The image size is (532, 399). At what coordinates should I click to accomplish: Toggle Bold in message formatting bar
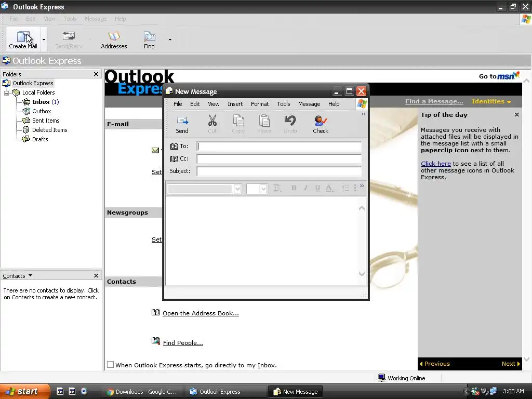(294, 188)
